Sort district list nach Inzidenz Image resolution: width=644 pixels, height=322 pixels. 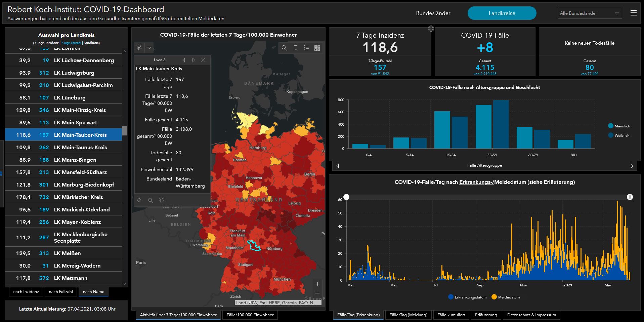pyautogui.click(x=26, y=292)
